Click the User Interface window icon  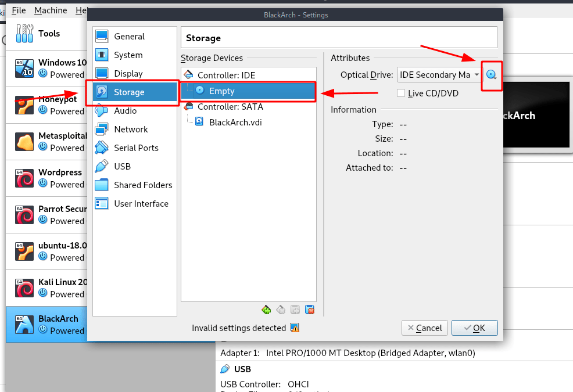(102, 203)
